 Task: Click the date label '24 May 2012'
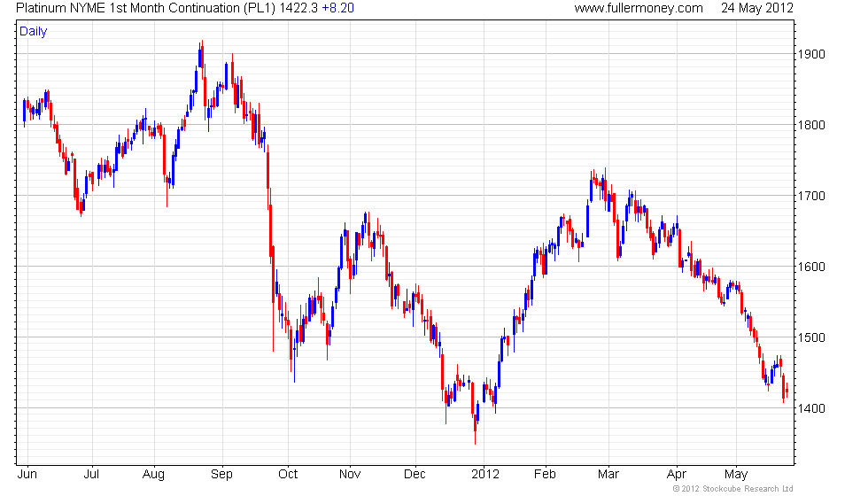(756, 8)
